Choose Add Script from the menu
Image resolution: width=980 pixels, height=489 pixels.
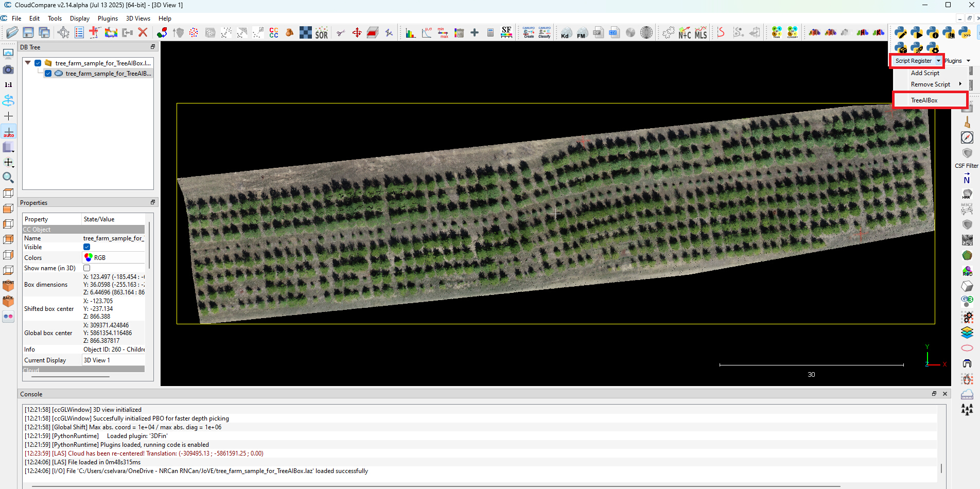pyautogui.click(x=925, y=73)
